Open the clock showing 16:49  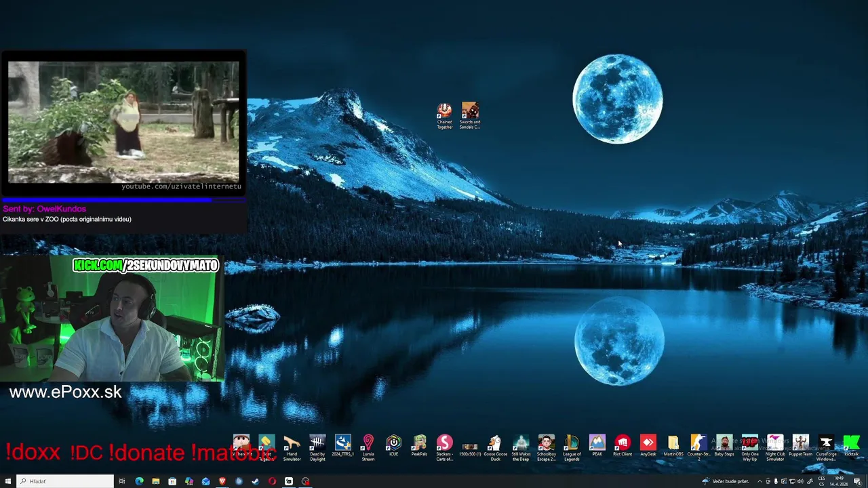click(x=839, y=481)
